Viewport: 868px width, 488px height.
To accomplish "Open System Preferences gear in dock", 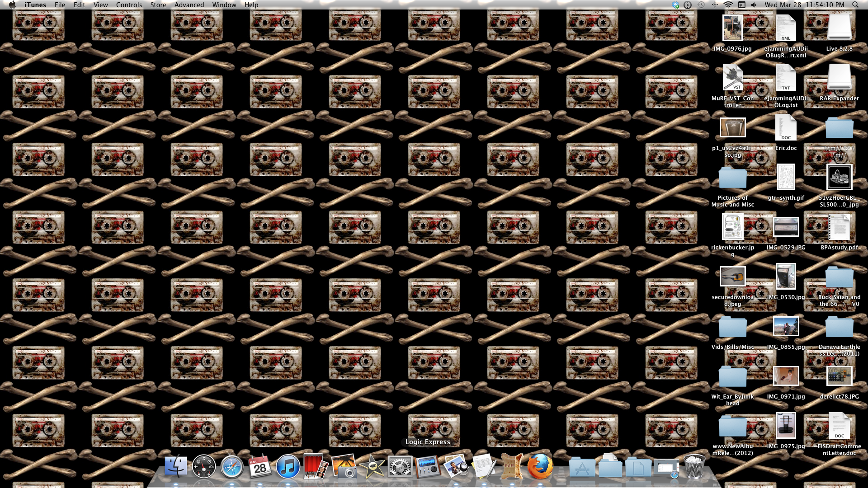I will 400,467.
